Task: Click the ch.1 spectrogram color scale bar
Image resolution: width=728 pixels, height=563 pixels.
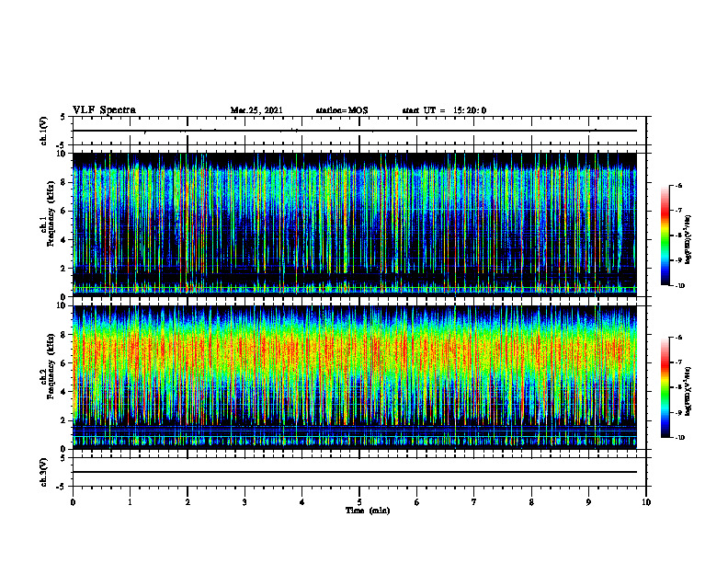Action: tap(665, 236)
